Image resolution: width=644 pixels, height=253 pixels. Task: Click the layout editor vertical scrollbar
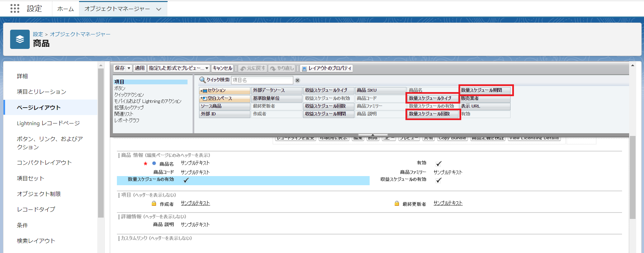pyautogui.click(x=633, y=177)
